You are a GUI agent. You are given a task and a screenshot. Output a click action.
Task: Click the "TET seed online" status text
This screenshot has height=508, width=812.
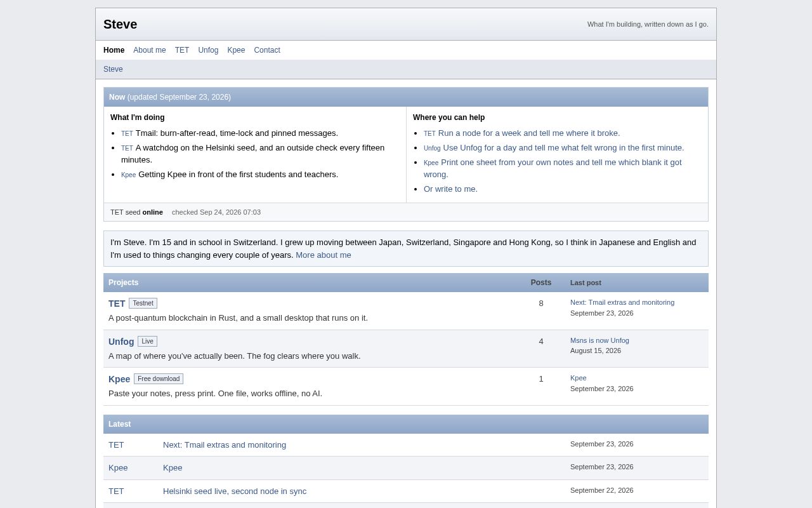point(136,212)
